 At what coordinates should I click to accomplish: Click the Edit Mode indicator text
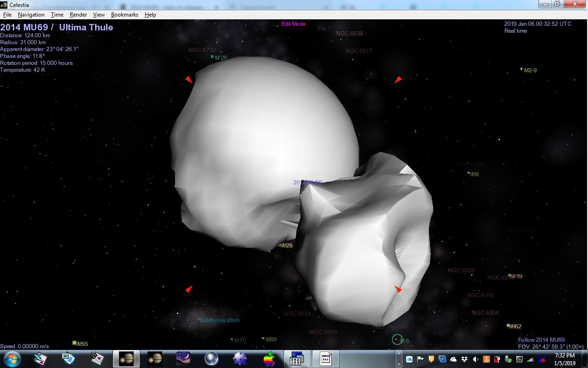click(x=294, y=24)
